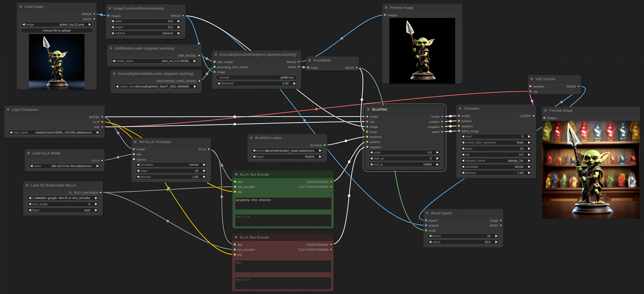The width and height of the screenshot is (644, 294).
Task: Collapse the Blend Inpaint node via its dot
Action: click(427, 213)
